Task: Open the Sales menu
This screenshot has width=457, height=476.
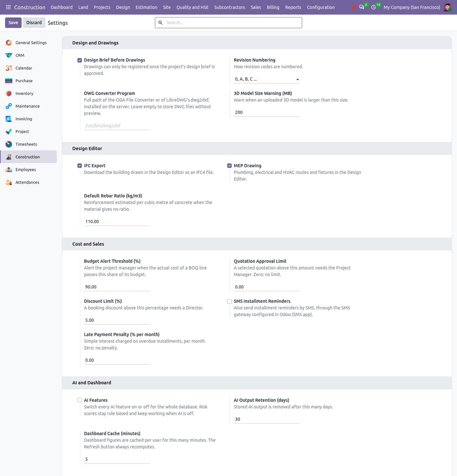Action: pos(256,7)
